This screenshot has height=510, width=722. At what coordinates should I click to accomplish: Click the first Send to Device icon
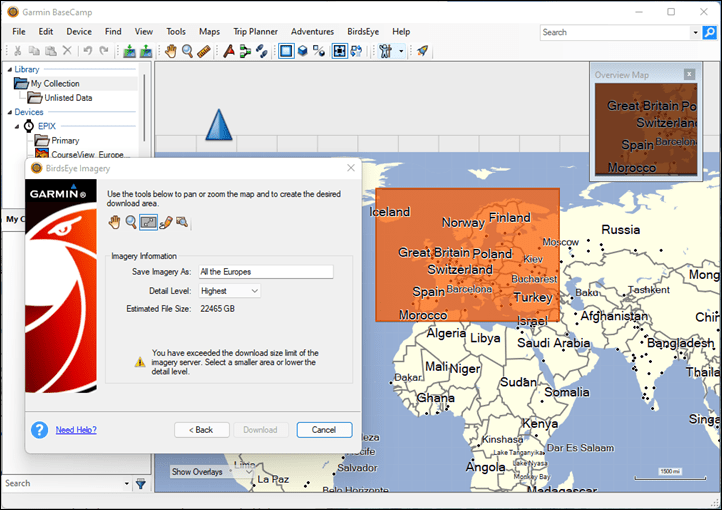(x=129, y=51)
